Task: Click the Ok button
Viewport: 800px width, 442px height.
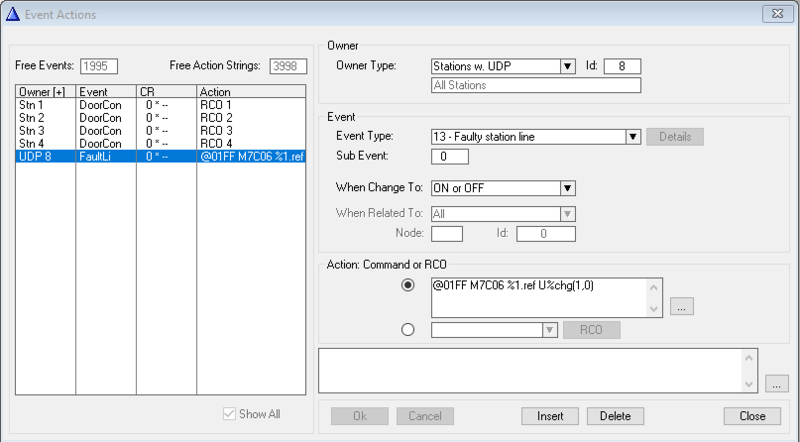Action: pos(360,416)
